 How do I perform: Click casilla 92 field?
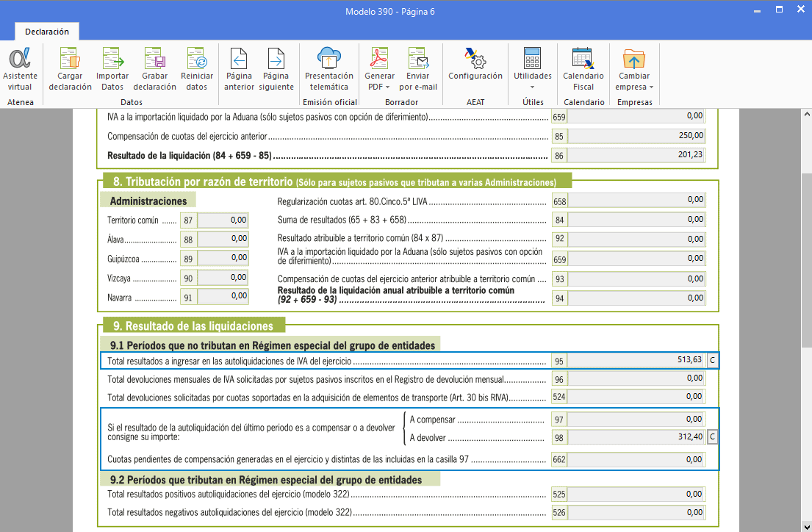(636, 239)
